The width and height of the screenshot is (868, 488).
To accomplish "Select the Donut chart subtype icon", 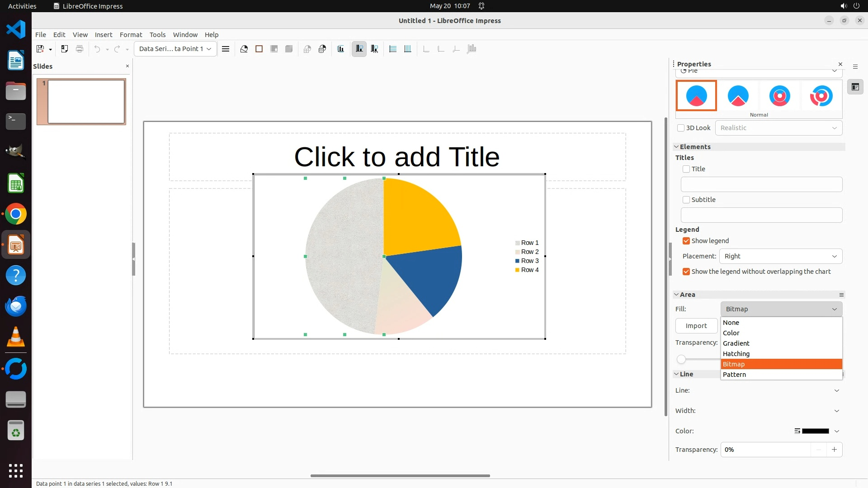I will (x=779, y=96).
